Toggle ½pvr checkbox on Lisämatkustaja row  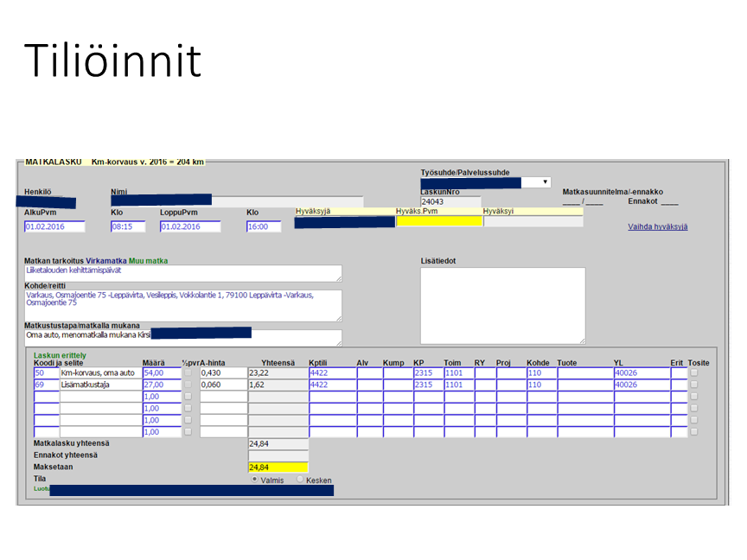point(188,385)
